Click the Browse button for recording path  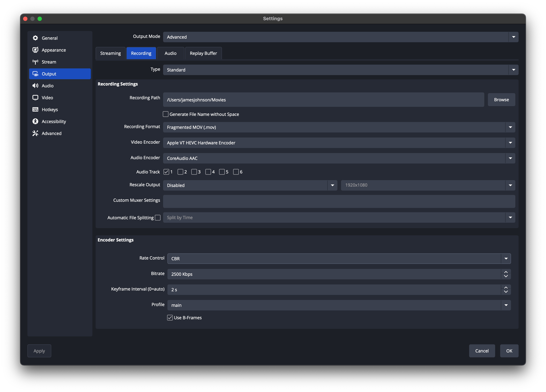(501, 100)
